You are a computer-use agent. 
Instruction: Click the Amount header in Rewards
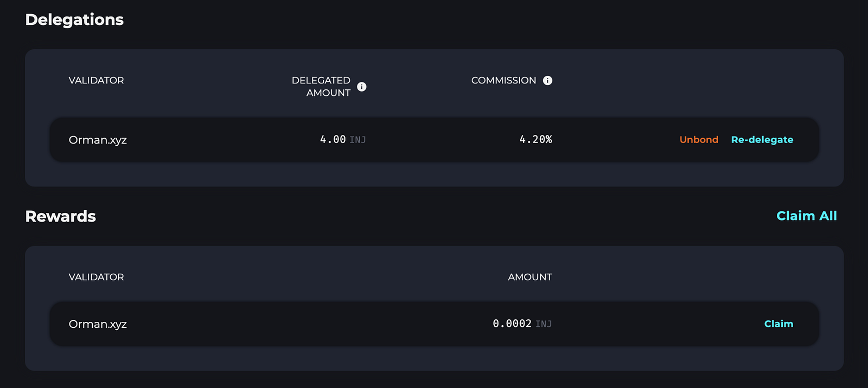[529, 277]
